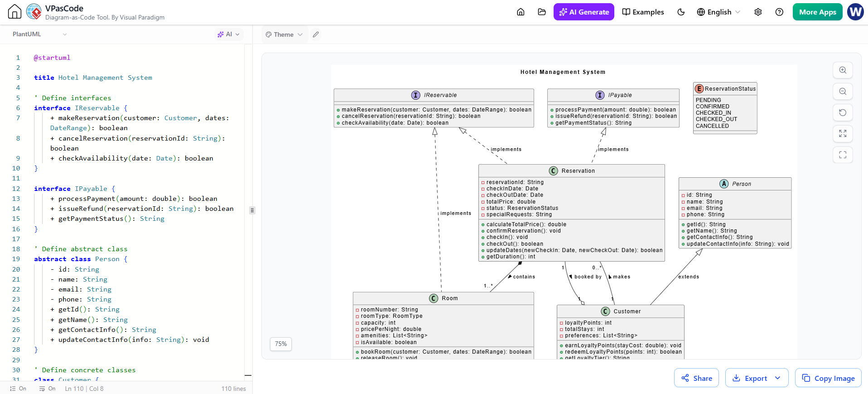The width and height of the screenshot is (868, 394).
Task: Click the AI Generate button
Action: point(583,12)
